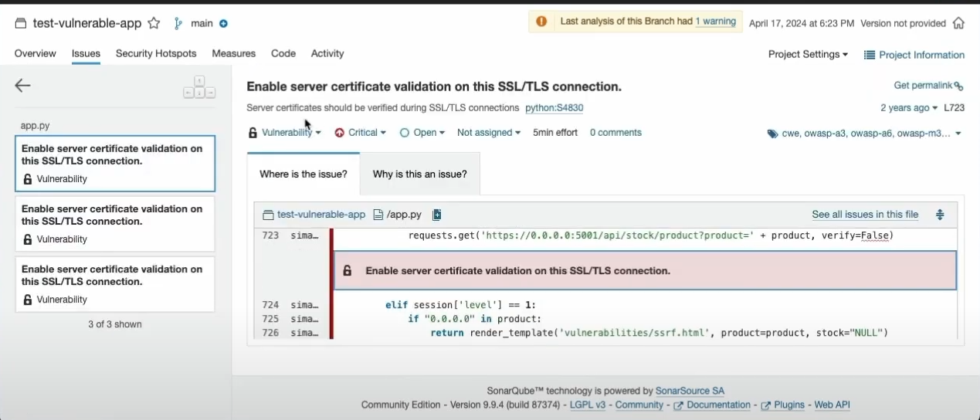Screen dimensions: 980x420
Task: Click the project icon before test-vulnerable-app title
Action: (22, 23)
